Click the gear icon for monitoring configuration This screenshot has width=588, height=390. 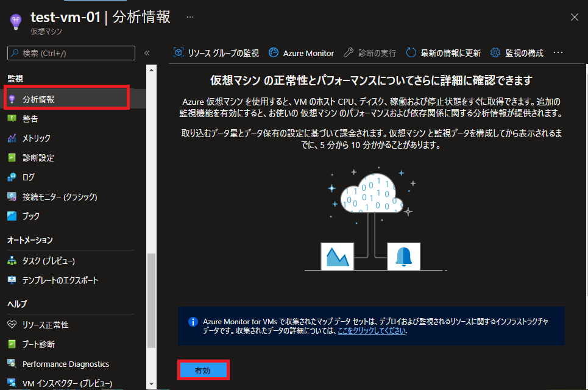pyautogui.click(x=495, y=52)
